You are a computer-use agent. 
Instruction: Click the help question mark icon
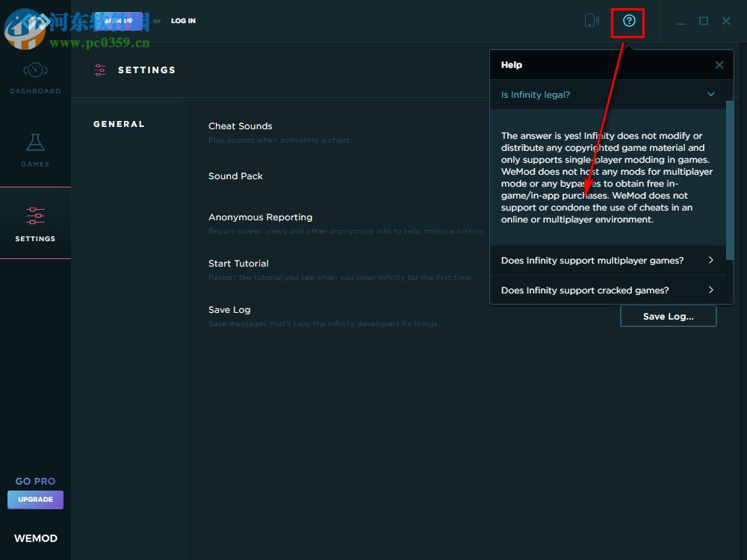point(629,21)
